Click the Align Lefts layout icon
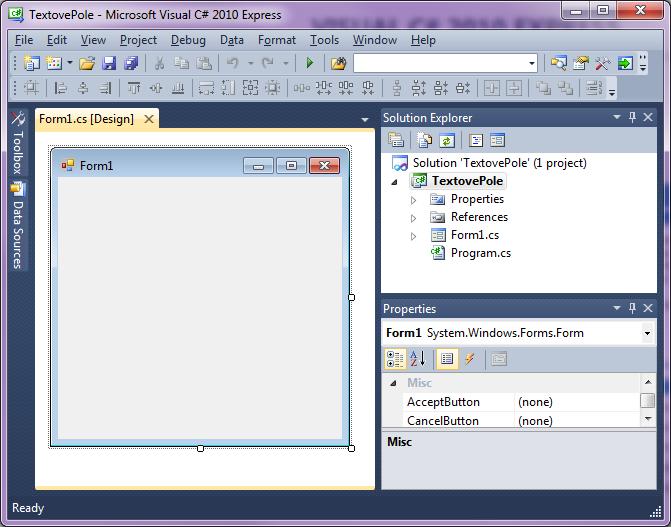The height and width of the screenshot is (527, 671). 61,88
